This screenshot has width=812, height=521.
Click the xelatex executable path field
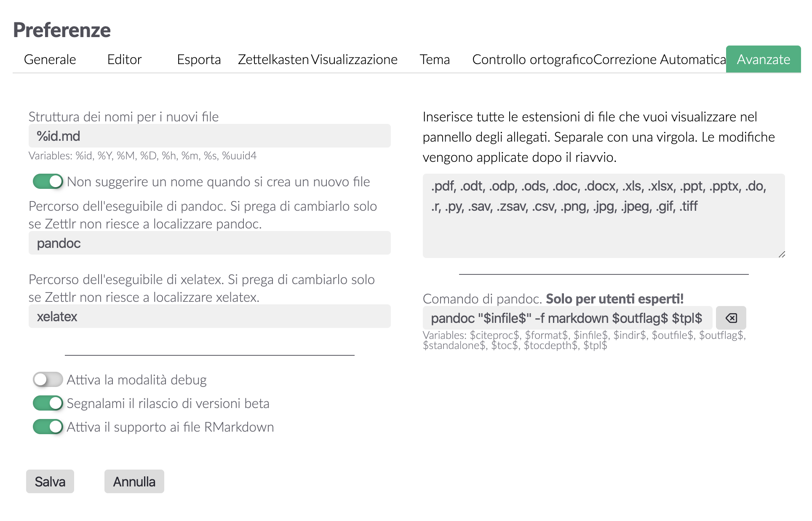209,317
